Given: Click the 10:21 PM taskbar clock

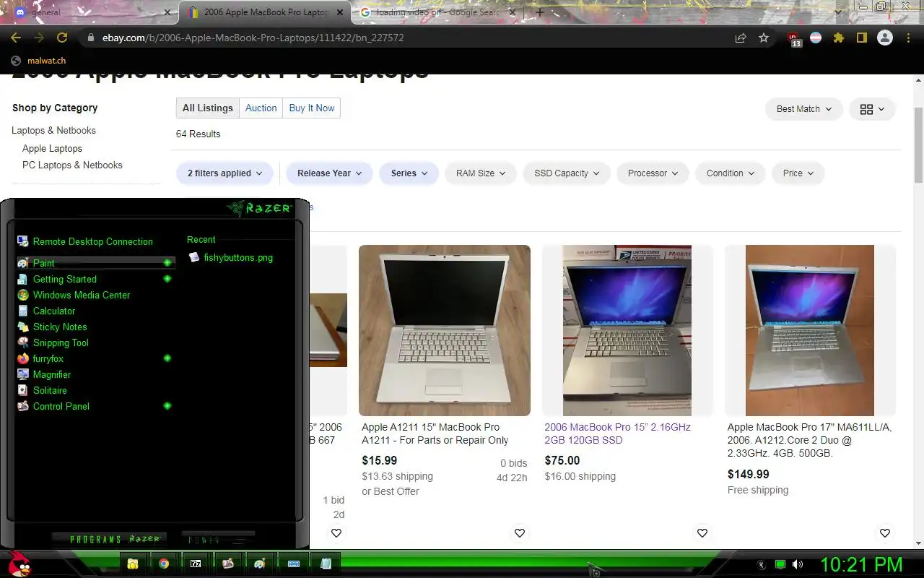Looking at the screenshot, I should pos(861,564).
